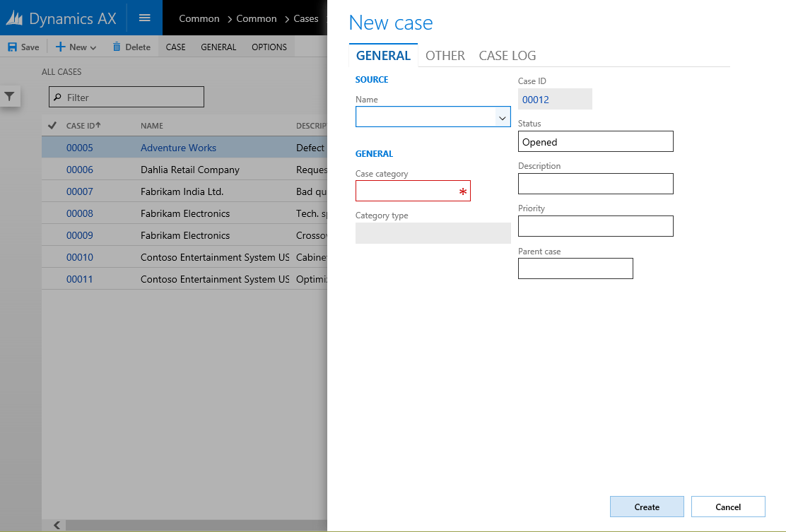Open the Adventure Works case
This screenshot has width=786, height=532.
[177, 148]
